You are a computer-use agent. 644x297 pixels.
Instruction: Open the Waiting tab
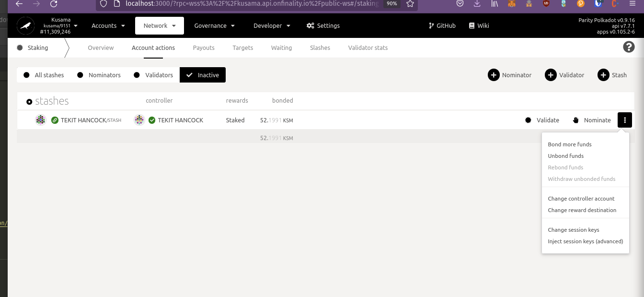pos(281,48)
